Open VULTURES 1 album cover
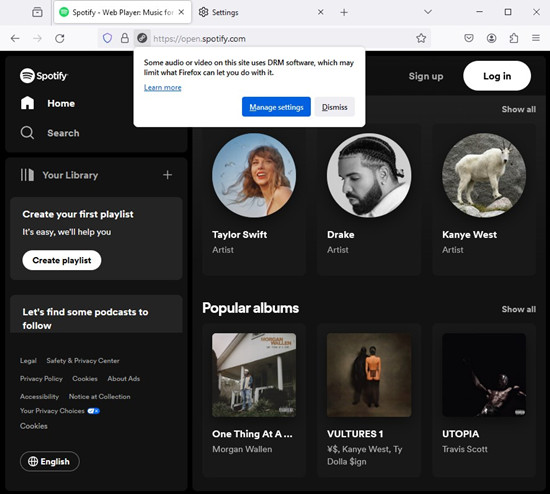The height and width of the screenshot is (494, 550). (369, 375)
